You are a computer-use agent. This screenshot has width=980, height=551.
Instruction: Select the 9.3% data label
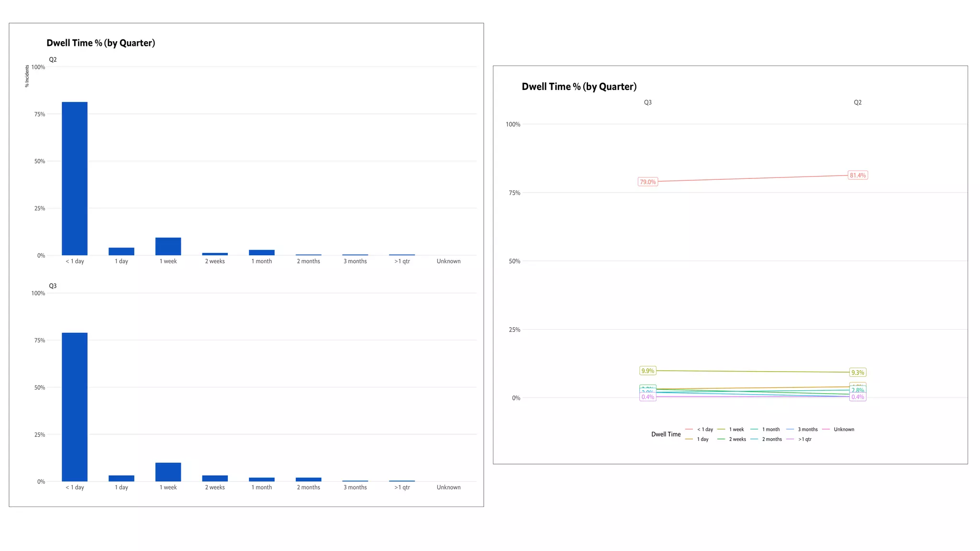click(x=857, y=373)
